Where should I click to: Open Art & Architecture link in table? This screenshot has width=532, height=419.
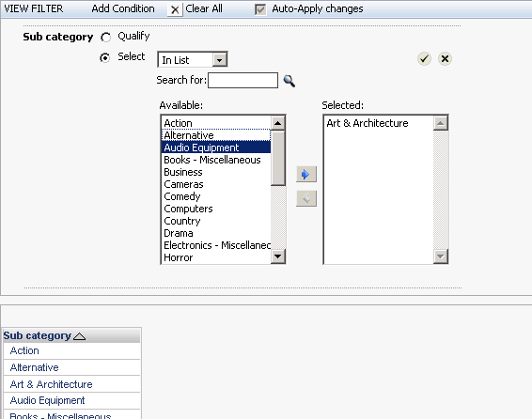click(52, 384)
